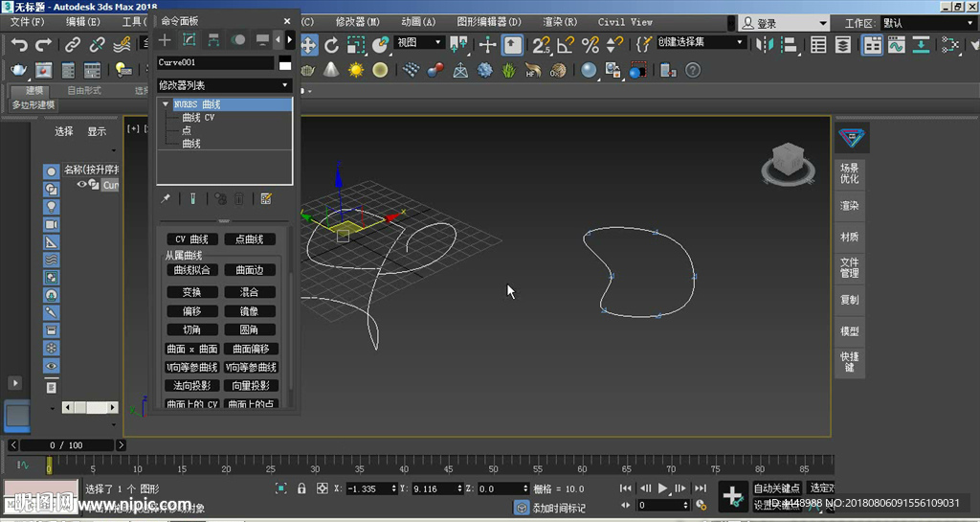This screenshot has width=980, height=522.
Task: Toggle Percent Snap
Action: [590, 45]
